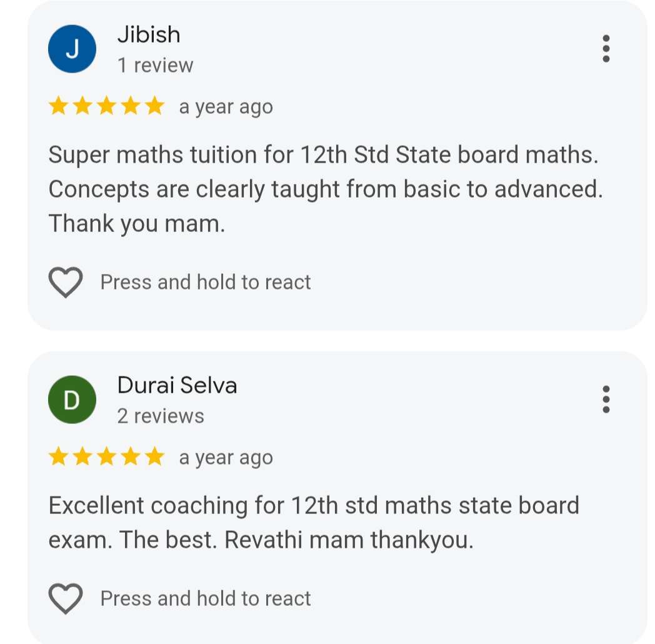The width and height of the screenshot is (655, 644).
Task: Open the options menu on Jibish's review
Action: tap(605, 49)
